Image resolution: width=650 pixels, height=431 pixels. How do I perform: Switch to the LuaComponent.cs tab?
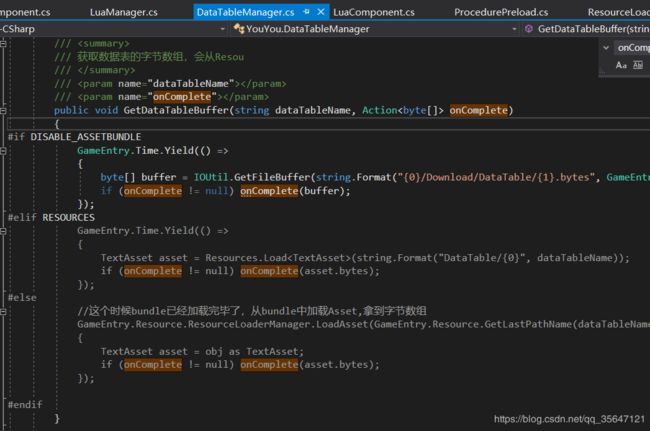coord(374,12)
